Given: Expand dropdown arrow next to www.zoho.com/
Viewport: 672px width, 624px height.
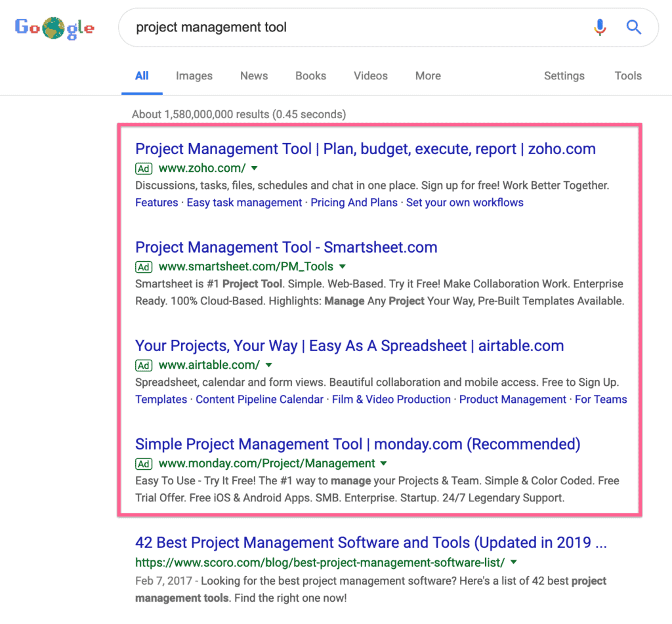Looking at the screenshot, I should 255,168.
